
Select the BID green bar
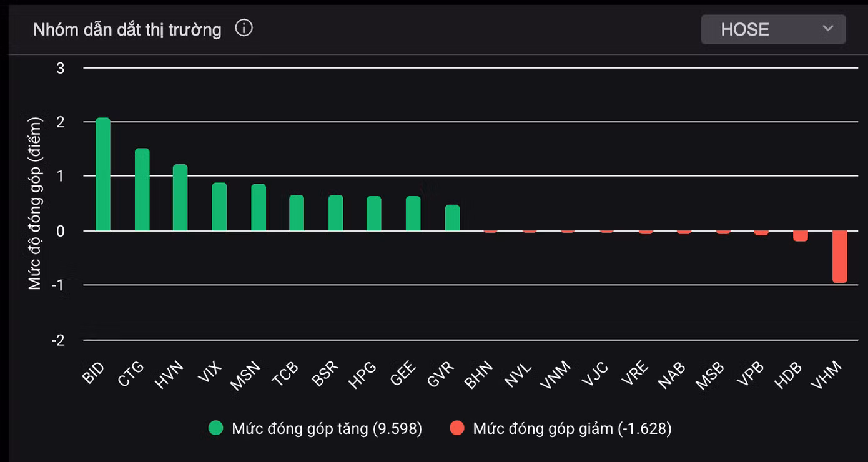pos(103,174)
